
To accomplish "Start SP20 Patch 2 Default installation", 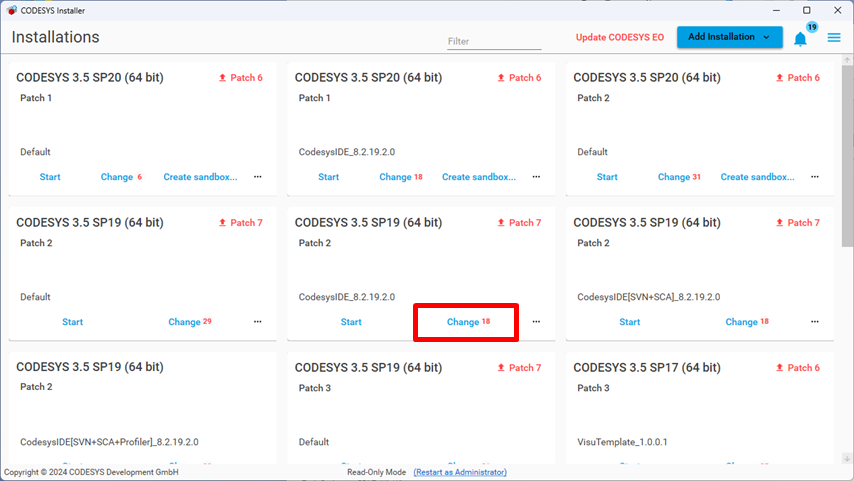I will (x=607, y=176).
